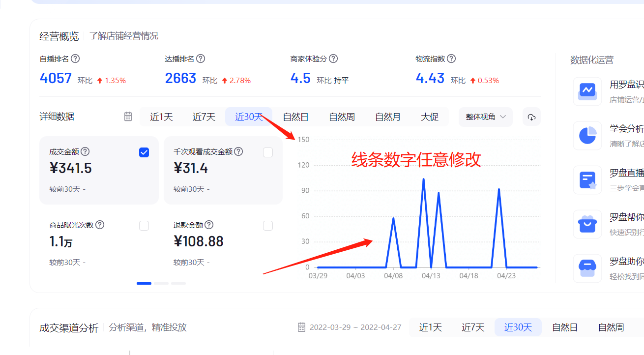644x355 pixels.
Task: Open the 罗盘帮你 guide link
Action: point(627,217)
